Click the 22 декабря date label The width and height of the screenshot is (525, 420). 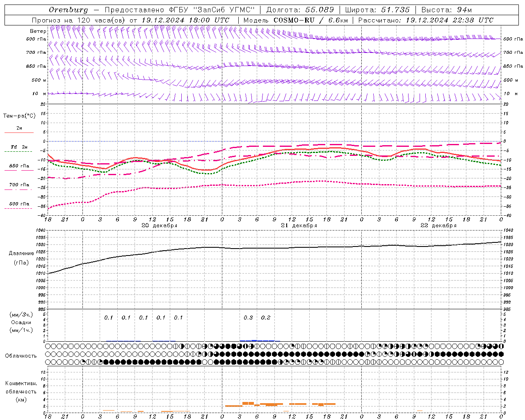438,226
